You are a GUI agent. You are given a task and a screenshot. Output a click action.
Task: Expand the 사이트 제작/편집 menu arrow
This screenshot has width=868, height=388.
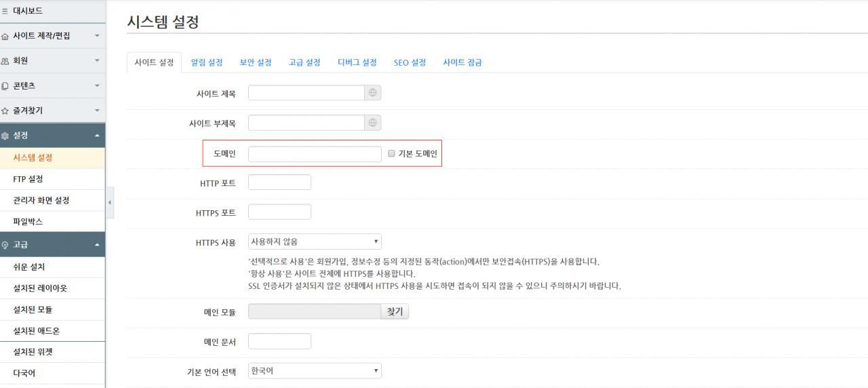pos(97,36)
